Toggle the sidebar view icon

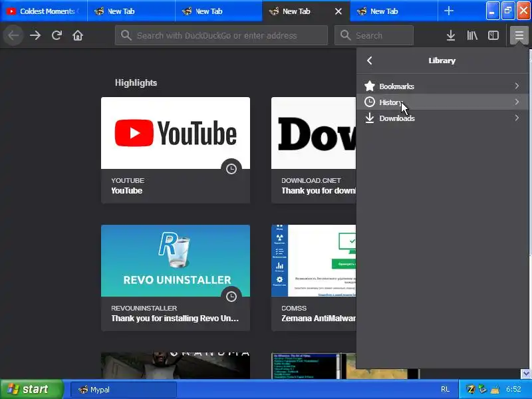[493, 35]
